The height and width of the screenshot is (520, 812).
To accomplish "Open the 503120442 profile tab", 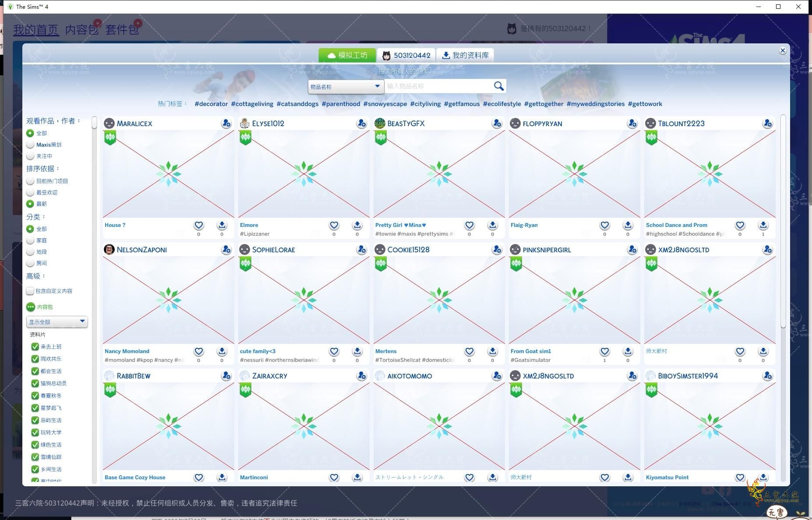I will click(x=406, y=55).
